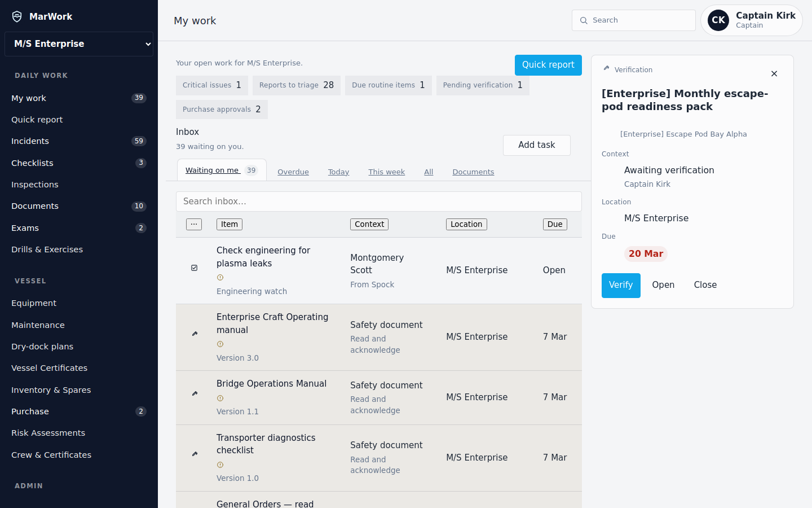Click the MarWork shield logo icon
Screen dimensions: 812x508
[17, 16]
